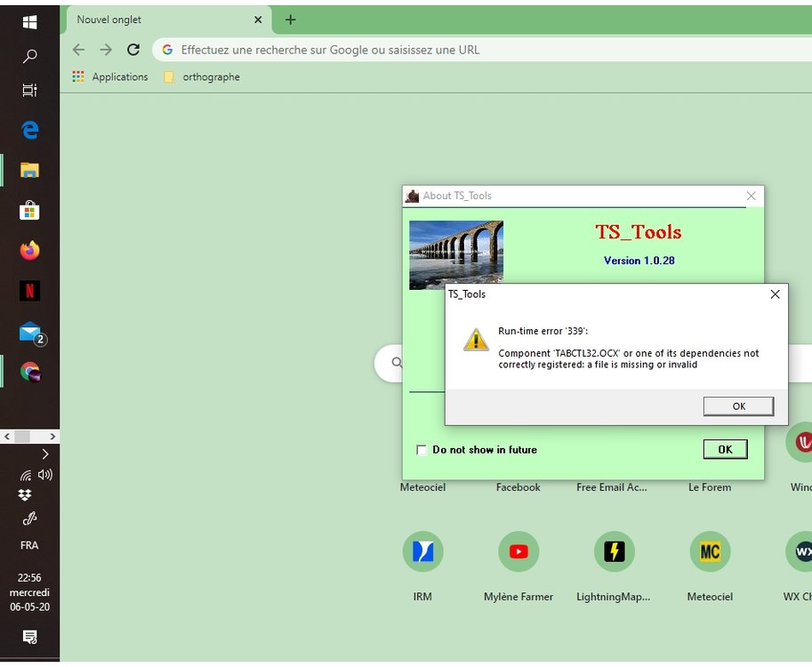812x667 pixels.
Task: Click the 'Run-time error 339' message text
Action: (543, 332)
